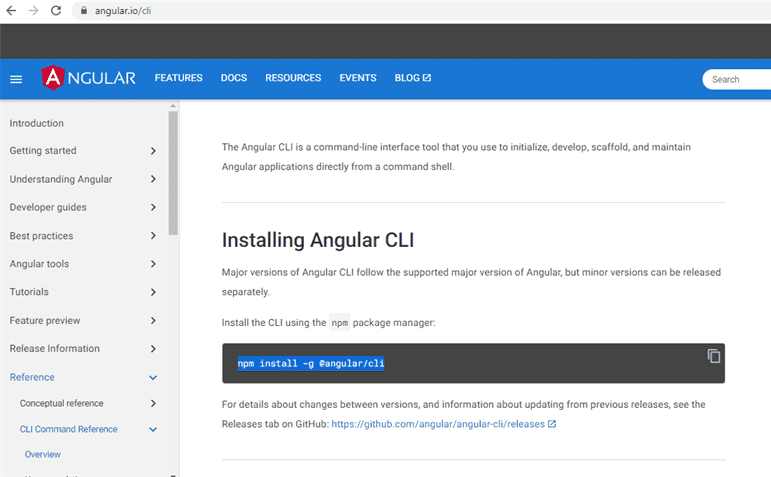
Task: Open the Overview sidebar link
Action: [43, 454]
